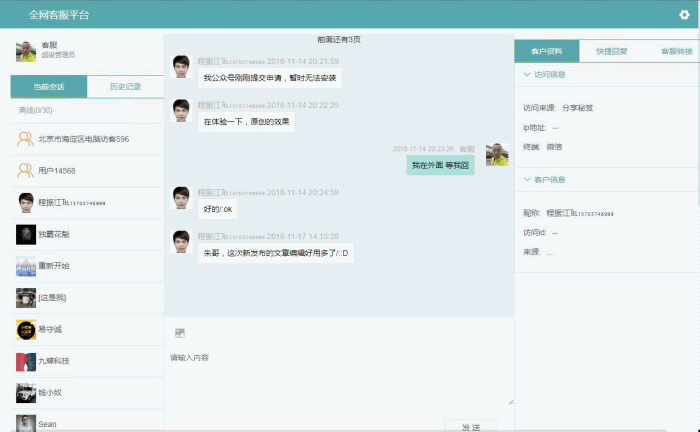
Task: Click sender avatar of the 2018-11-17 message
Action: (181, 242)
